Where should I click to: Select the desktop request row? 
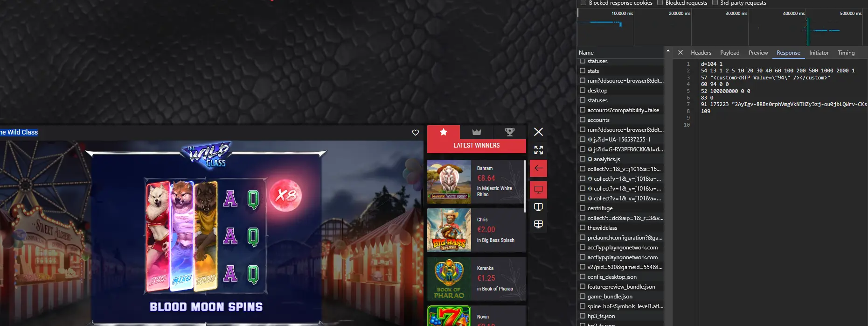[x=620, y=91]
